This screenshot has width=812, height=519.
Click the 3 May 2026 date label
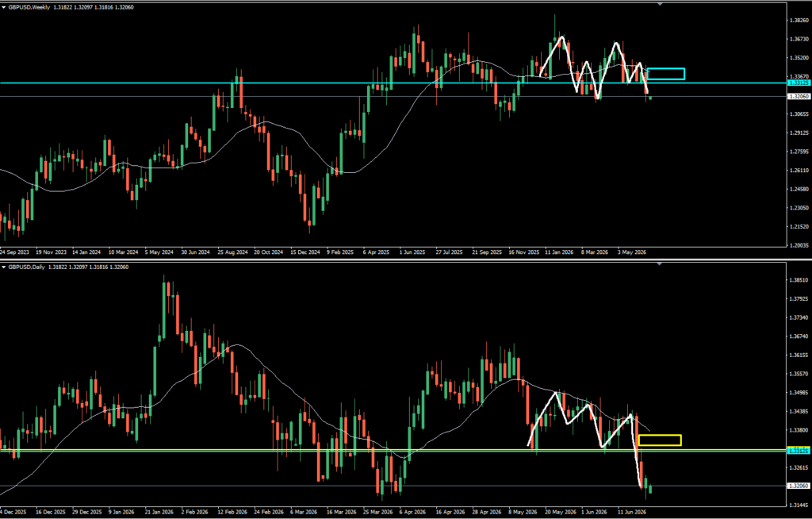[x=632, y=252]
